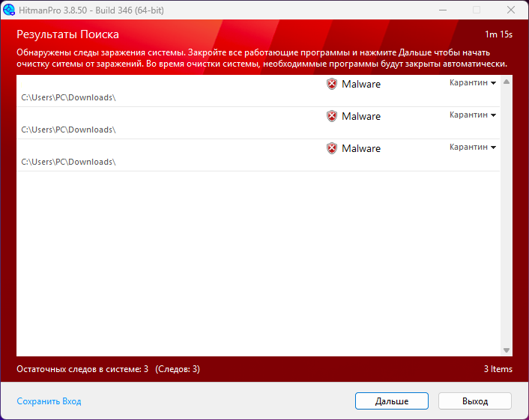The width and height of the screenshot is (529, 420).
Task: Open the second item's Карантин dropdown
Action: (472, 115)
